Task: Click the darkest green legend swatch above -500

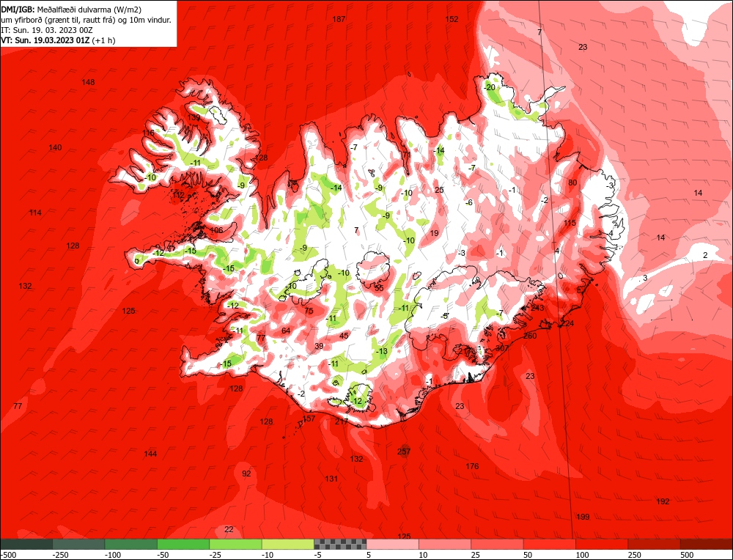Action: coord(26,544)
